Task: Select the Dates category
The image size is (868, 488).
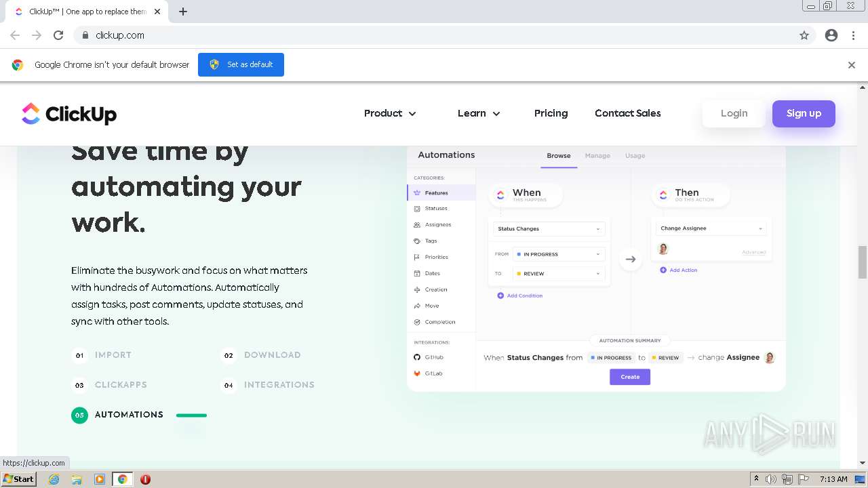Action: (427, 274)
